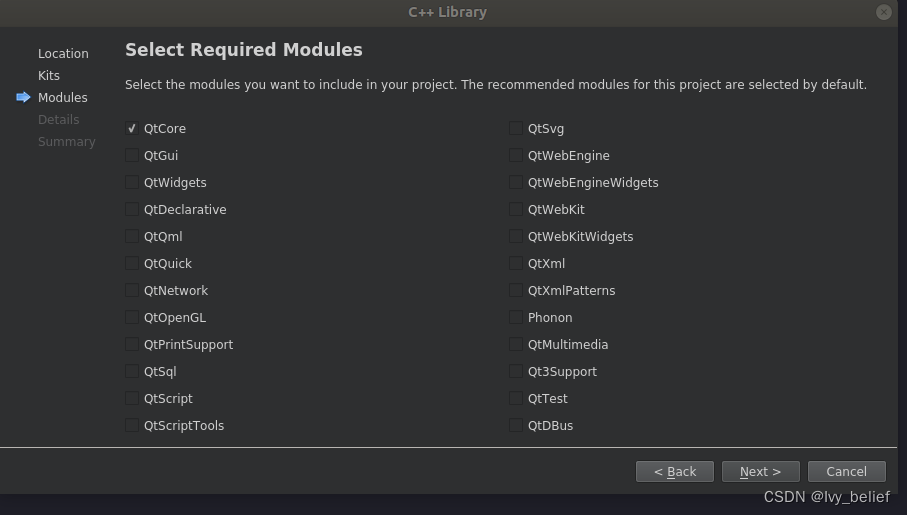Enable the QtDBus module checkbox
The image size is (907, 515).
[515, 425]
